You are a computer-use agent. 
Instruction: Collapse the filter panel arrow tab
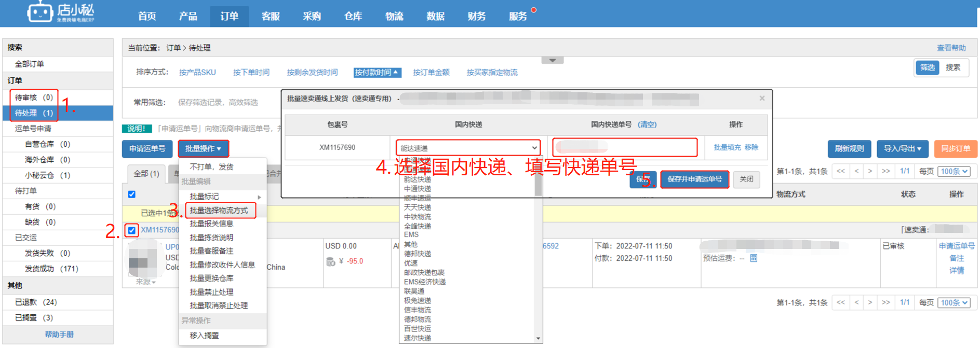pos(552,61)
